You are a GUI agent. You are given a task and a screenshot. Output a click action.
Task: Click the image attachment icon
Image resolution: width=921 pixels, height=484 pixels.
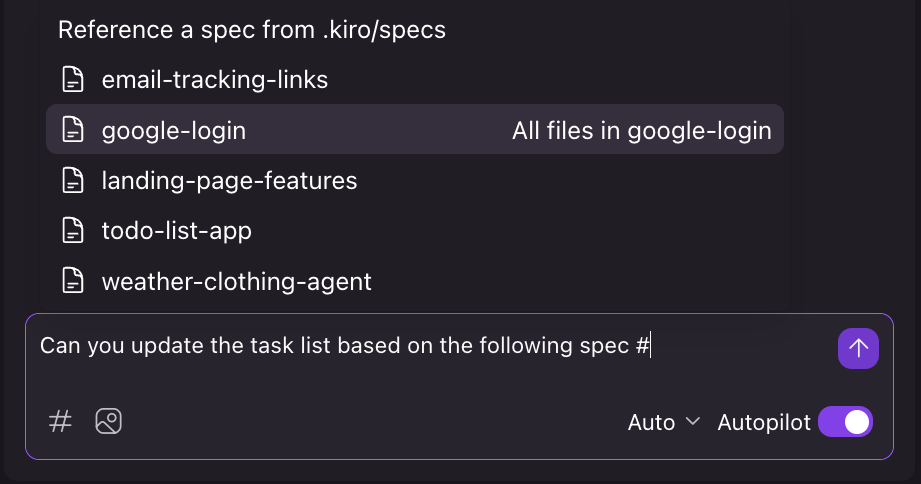108,421
